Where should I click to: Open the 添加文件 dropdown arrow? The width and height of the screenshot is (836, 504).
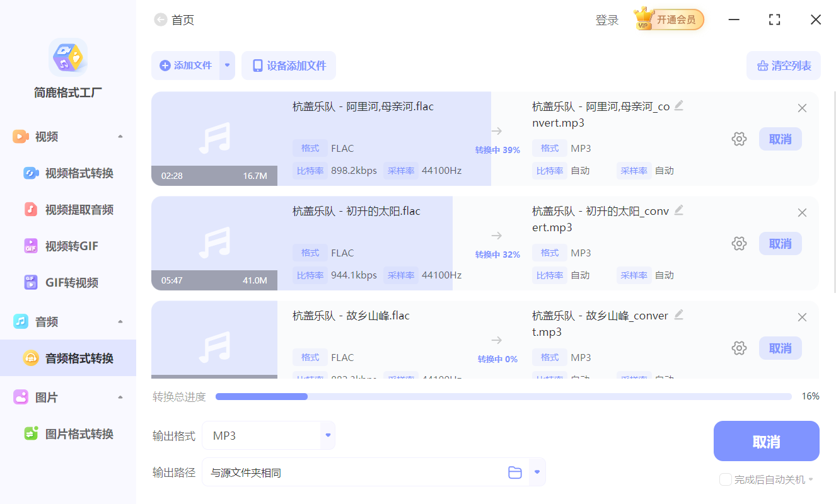click(226, 66)
